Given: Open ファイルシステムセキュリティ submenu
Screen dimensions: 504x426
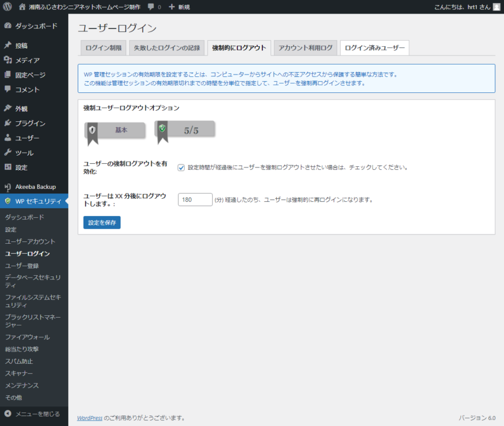Looking at the screenshot, I should coord(33,301).
